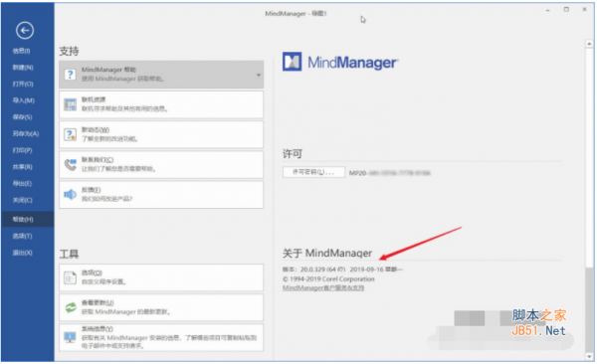This screenshot has height=364, width=597.
Task: Click the scrollbar down arrow
Action: [589, 357]
